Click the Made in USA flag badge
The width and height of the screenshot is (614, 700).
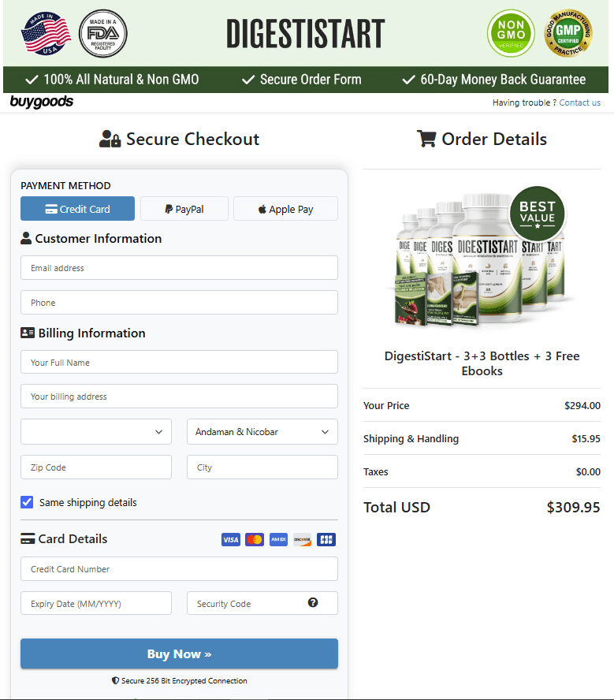46,33
